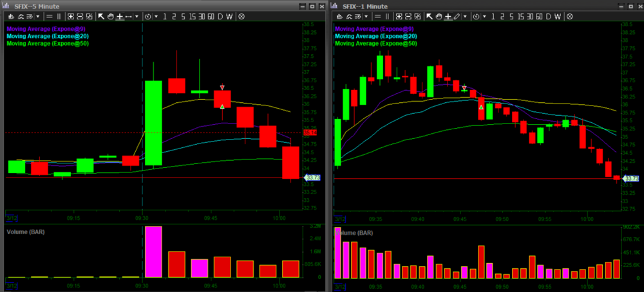Click the 33.73 price marker on 1 Minute chart

click(631, 178)
